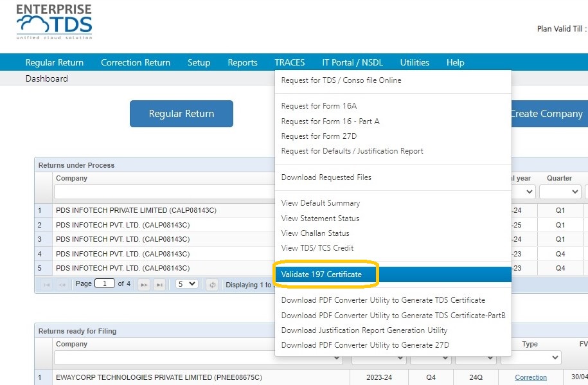The width and height of the screenshot is (588, 385).
Task: Expand the Quarter filter dropdown
Action: point(560,192)
